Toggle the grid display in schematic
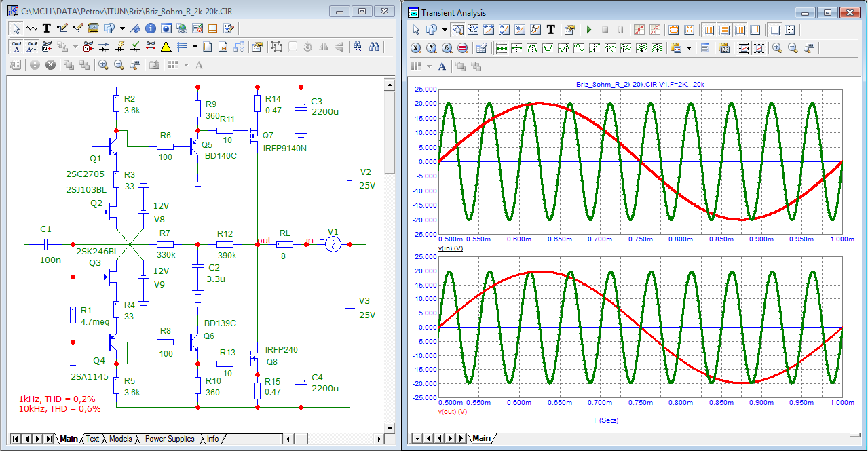This screenshot has height=451, width=868. 182,47
